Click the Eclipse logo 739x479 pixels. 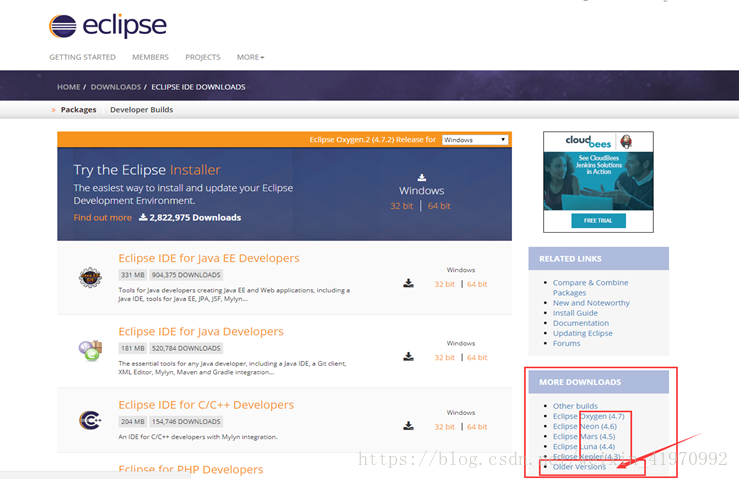pyautogui.click(x=107, y=26)
